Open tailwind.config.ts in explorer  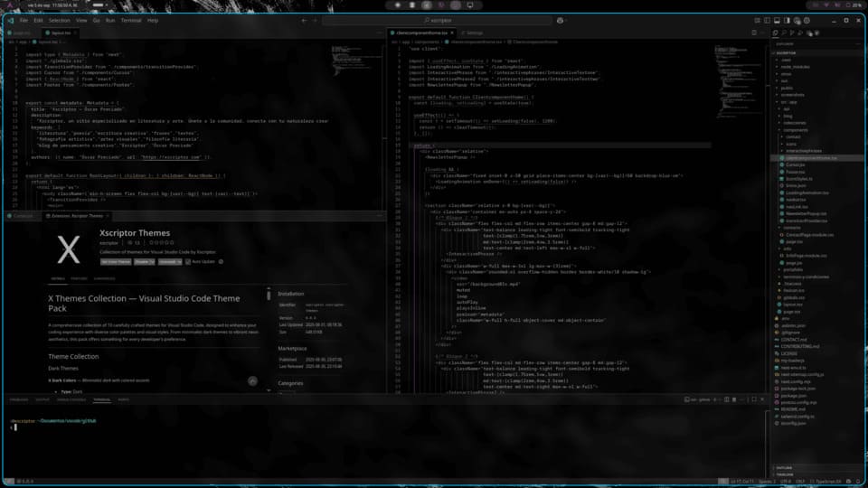pyautogui.click(x=797, y=417)
